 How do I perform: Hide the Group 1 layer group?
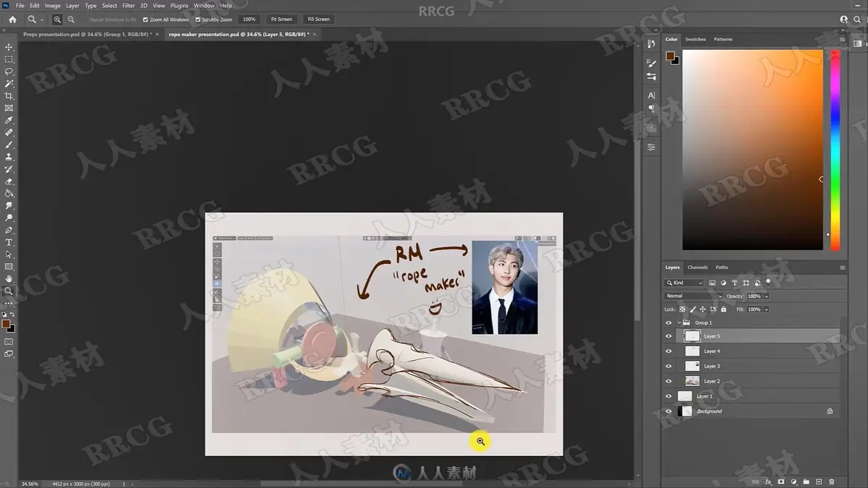[x=668, y=322]
